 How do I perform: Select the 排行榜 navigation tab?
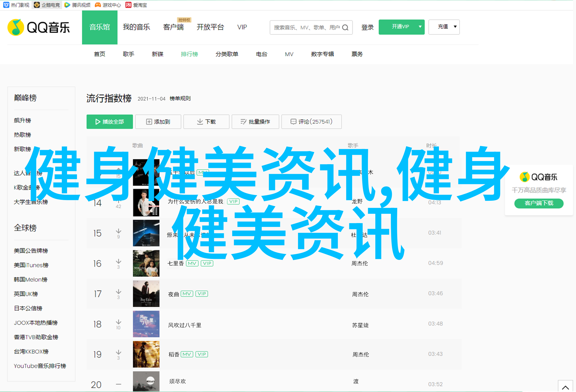189,54
